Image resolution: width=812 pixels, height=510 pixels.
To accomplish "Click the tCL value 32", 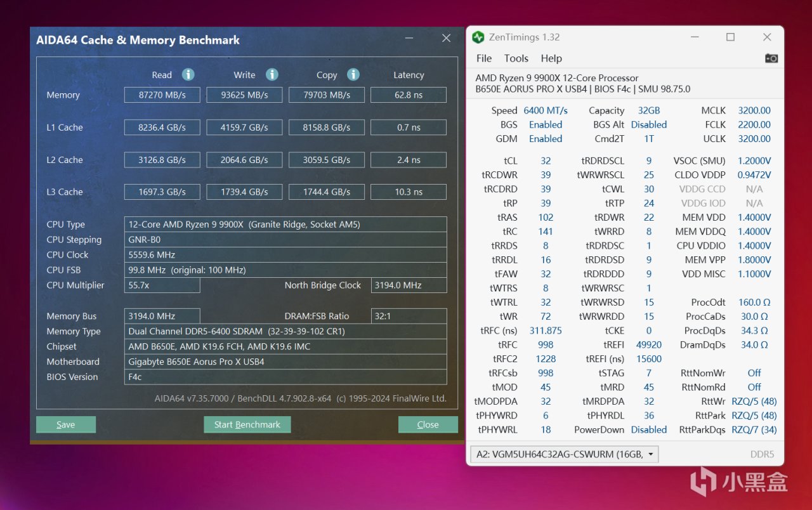I will click(x=546, y=160).
